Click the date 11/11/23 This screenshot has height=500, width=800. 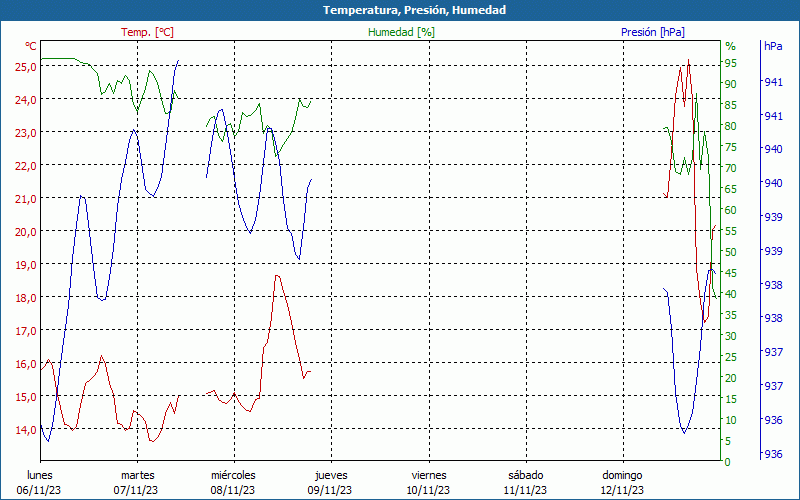click(524, 490)
